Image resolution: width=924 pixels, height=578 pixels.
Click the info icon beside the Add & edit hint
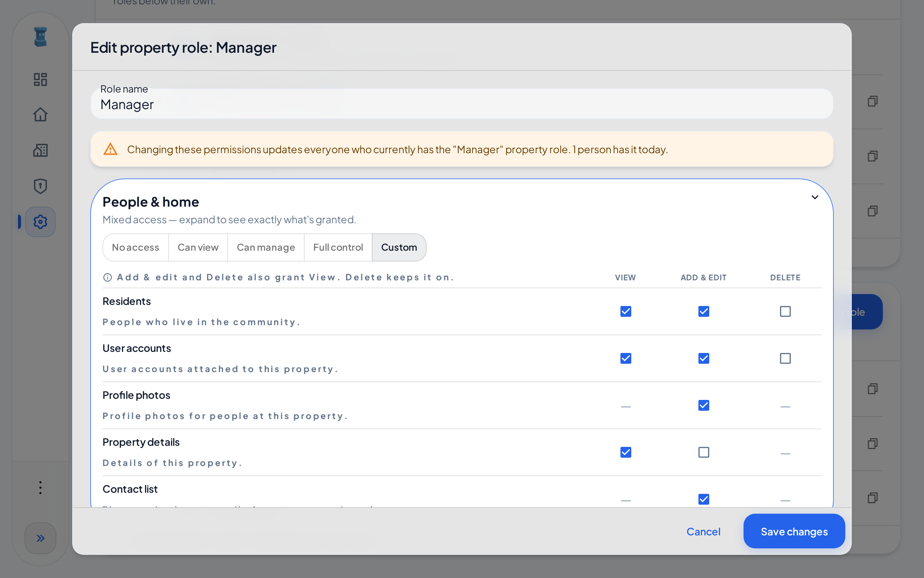pos(108,277)
